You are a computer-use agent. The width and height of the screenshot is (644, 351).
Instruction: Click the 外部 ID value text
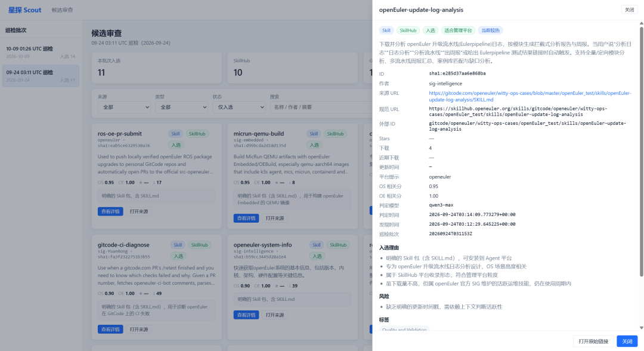pyautogui.click(x=527, y=126)
